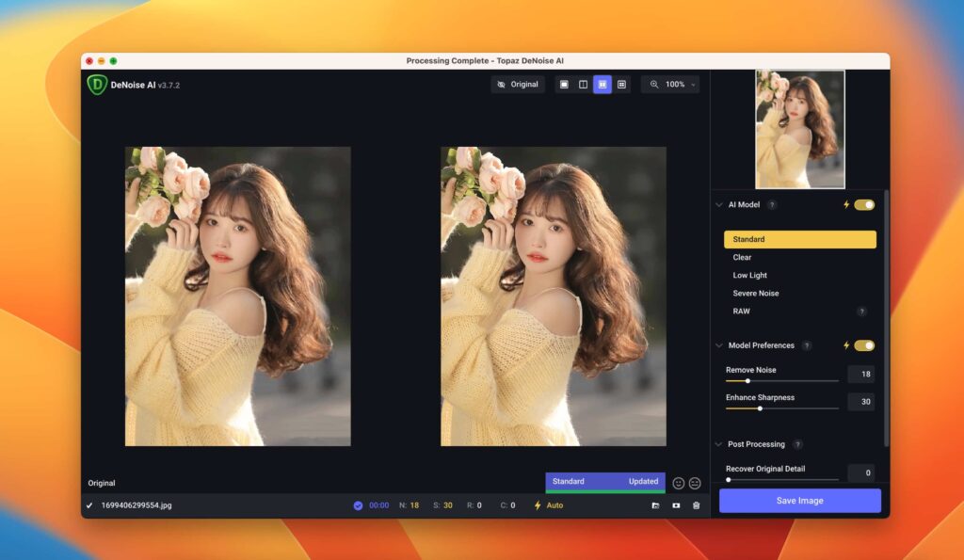964x560 pixels.
Task: Switch to split view comparison mode
Action: click(x=582, y=85)
